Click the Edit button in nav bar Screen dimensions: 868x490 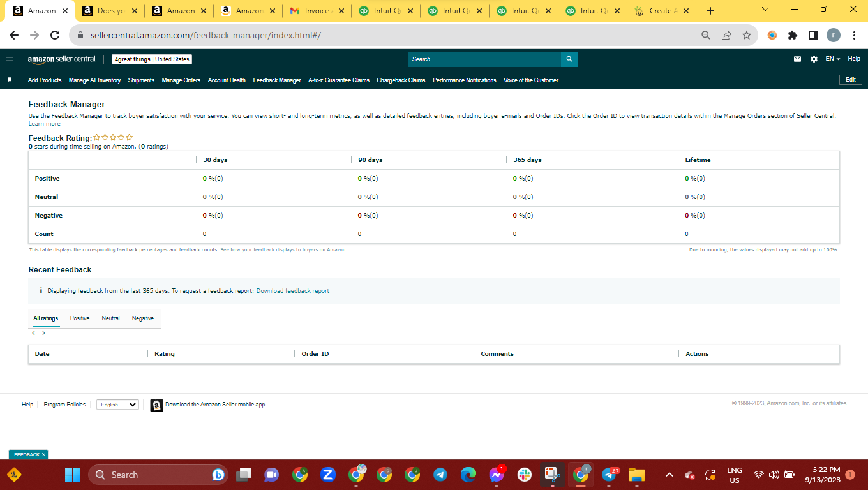851,80
